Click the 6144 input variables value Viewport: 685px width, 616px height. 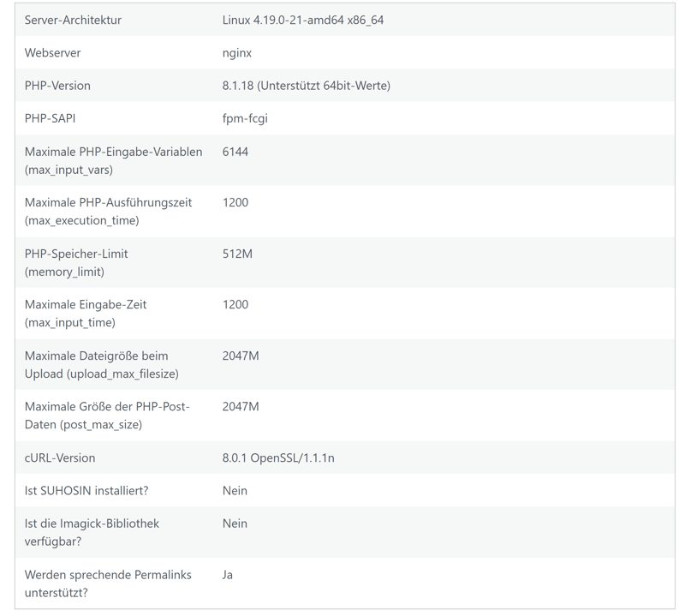tap(235, 152)
